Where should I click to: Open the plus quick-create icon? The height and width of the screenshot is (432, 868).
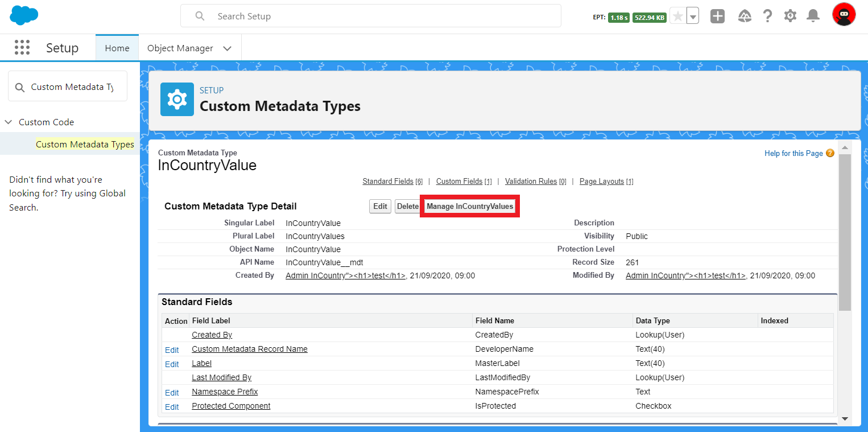click(717, 16)
